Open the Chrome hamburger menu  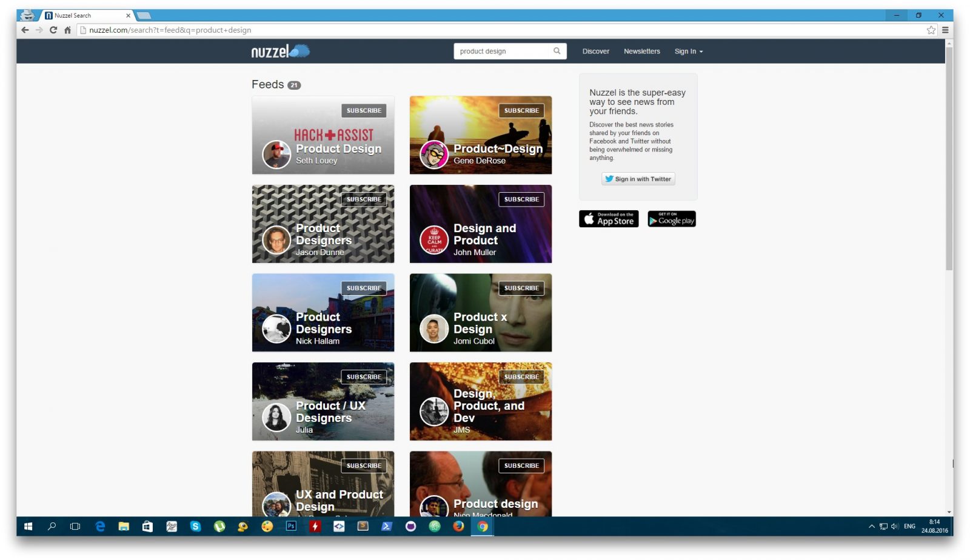tap(945, 30)
